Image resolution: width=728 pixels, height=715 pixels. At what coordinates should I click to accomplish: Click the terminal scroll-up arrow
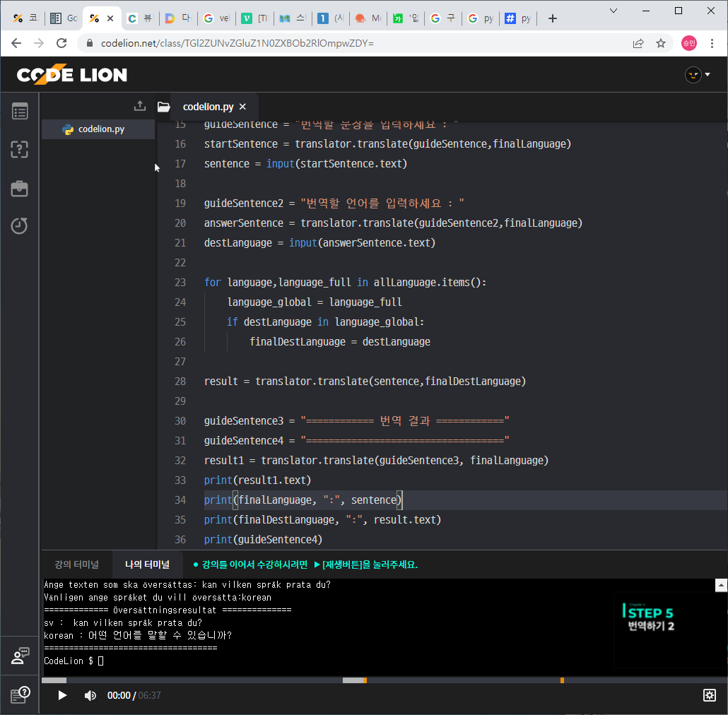click(x=720, y=585)
